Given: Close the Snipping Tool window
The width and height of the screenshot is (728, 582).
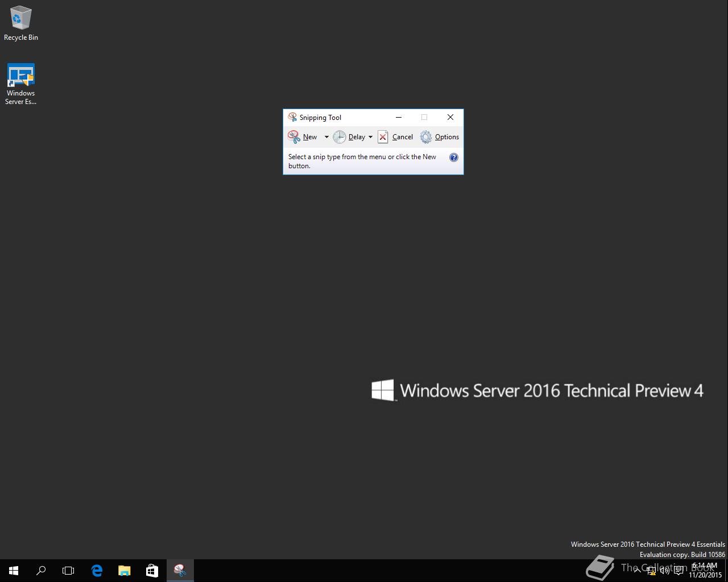Looking at the screenshot, I should (450, 117).
